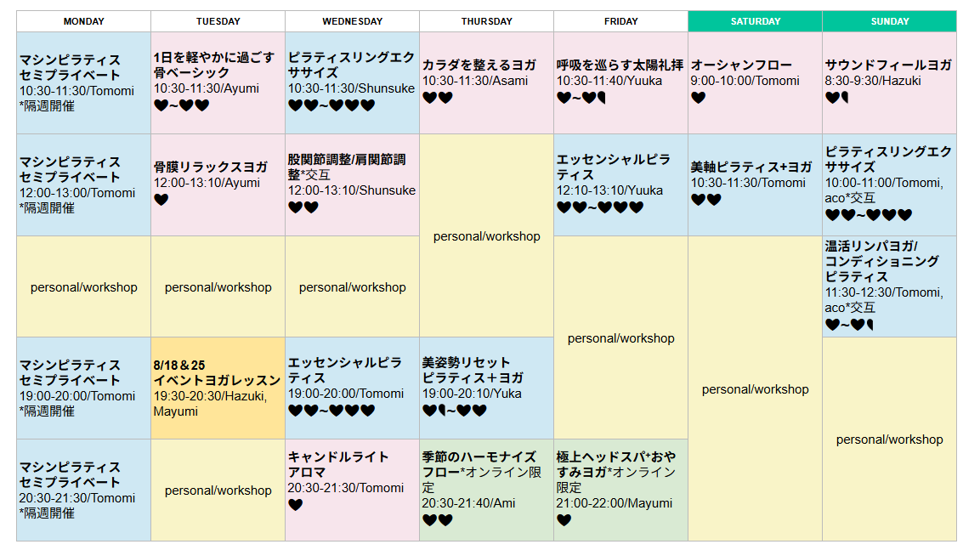The width and height of the screenshot is (980, 550).
Task: Open Saturday's personal/workshop block
Action: [755, 388]
